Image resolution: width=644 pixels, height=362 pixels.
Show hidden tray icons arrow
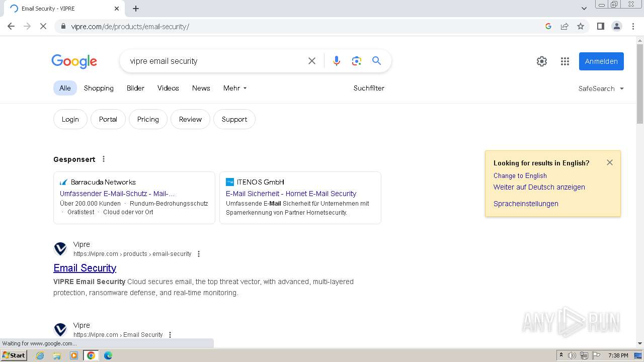point(561,355)
